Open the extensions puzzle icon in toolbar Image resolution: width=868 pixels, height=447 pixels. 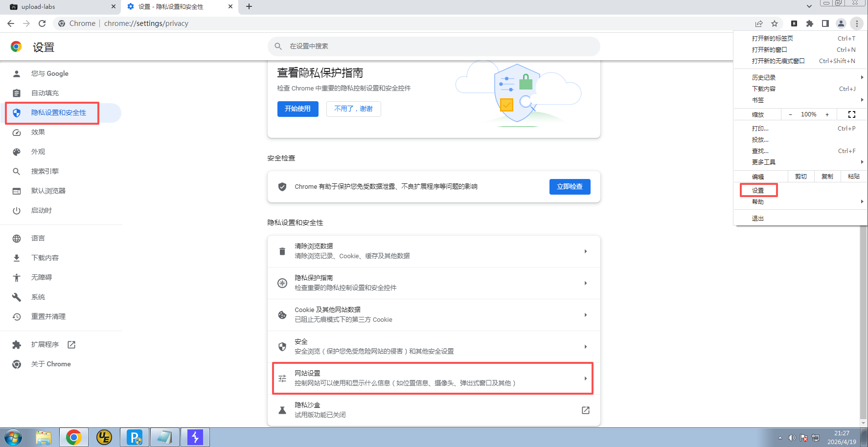(x=810, y=23)
